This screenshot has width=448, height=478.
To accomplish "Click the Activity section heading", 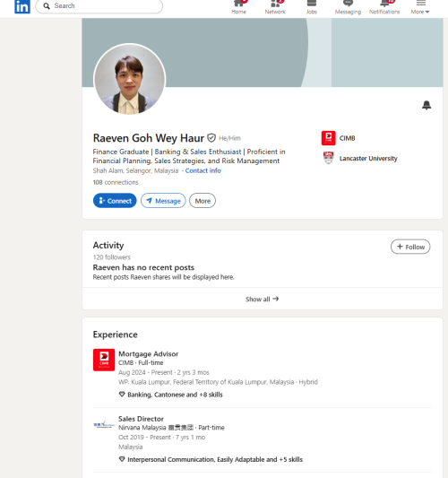I will point(108,246).
